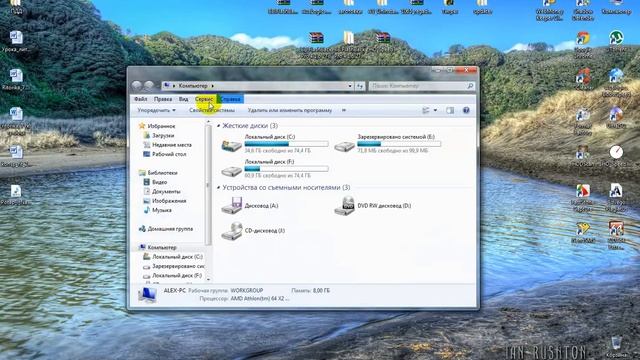Toggle the preview pane icon in the toolbar
Screen dimensions: 640x360
[450, 110]
